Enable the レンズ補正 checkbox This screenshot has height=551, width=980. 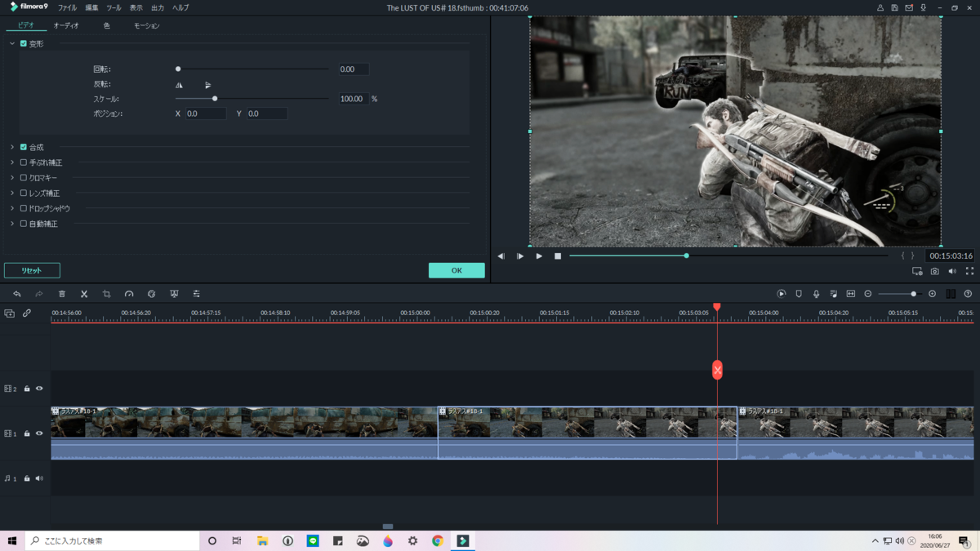click(x=23, y=193)
